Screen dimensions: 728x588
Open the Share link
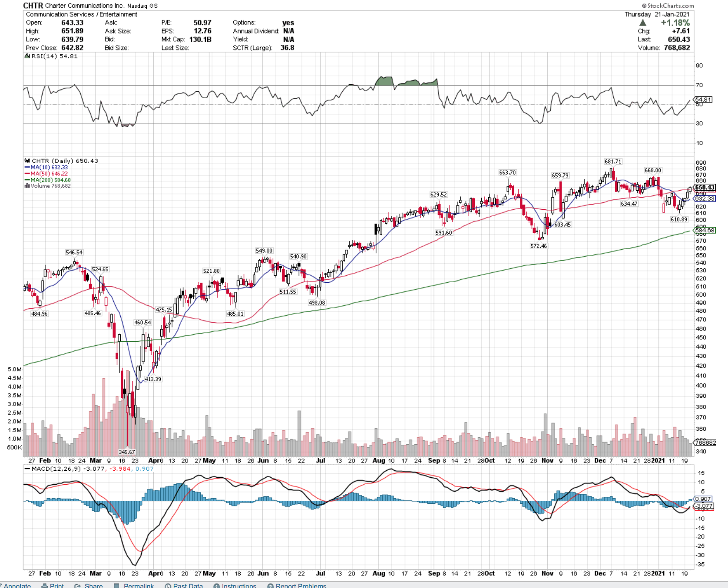point(94,585)
